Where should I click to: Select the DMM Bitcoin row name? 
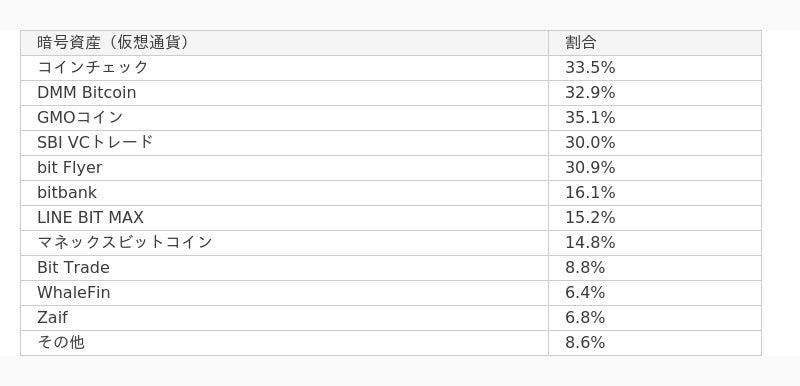(285, 93)
